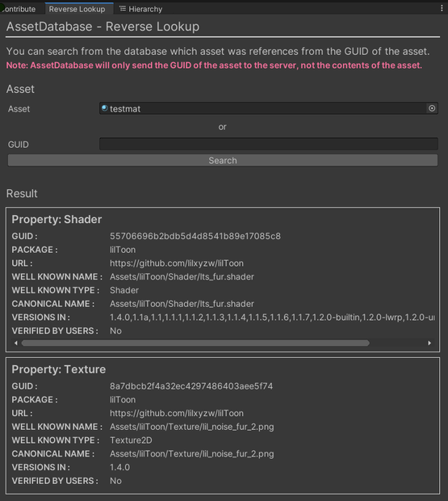
Task: Click the Shader result scrollbar left arrow
Action: pos(16,343)
